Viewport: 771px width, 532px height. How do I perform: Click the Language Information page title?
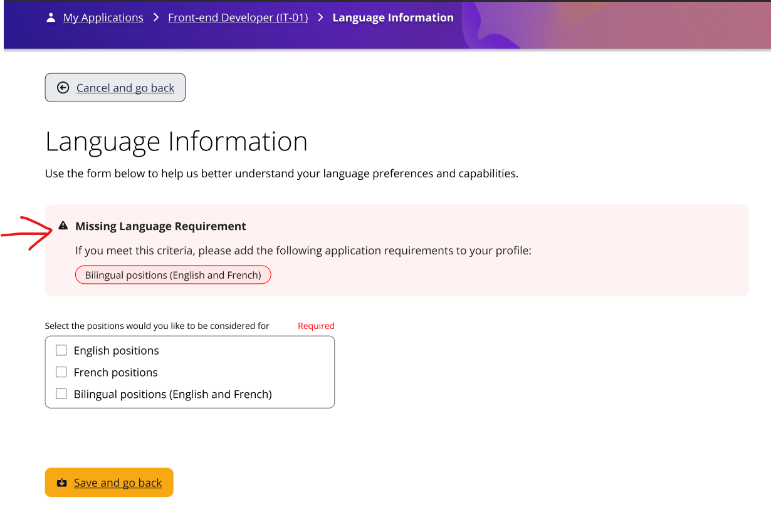pos(176,142)
